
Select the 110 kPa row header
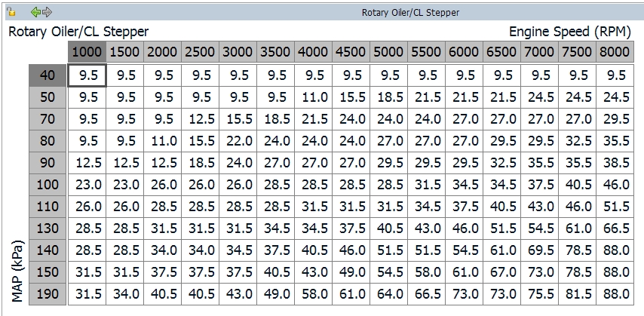[48, 207]
